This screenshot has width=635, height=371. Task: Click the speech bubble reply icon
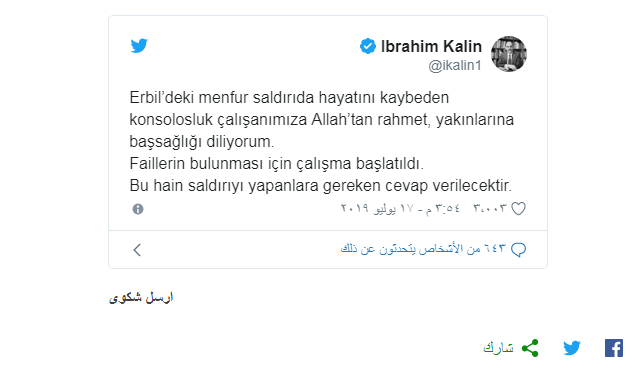click(518, 249)
